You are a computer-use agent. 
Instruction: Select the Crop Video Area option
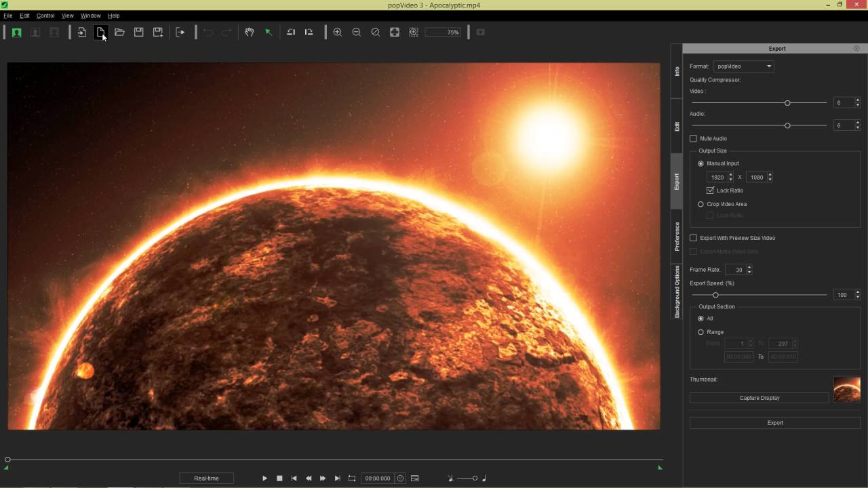coord(701,204)
